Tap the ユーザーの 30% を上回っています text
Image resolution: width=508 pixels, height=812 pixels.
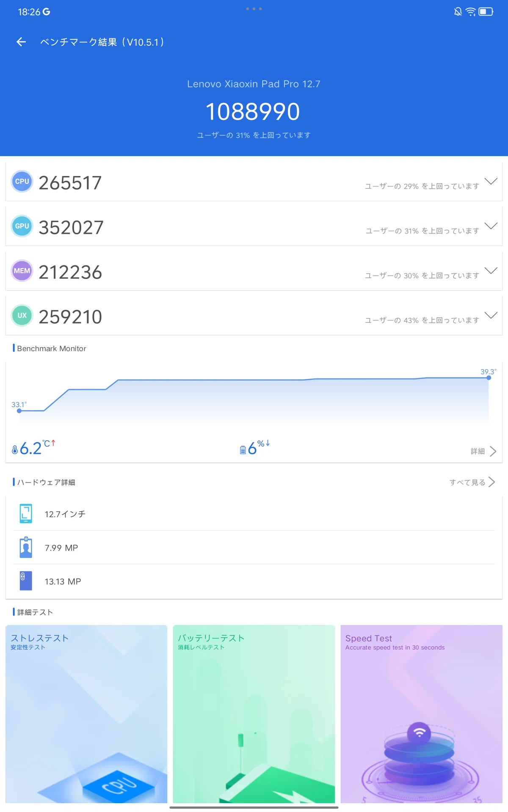(x=422, y=275)
